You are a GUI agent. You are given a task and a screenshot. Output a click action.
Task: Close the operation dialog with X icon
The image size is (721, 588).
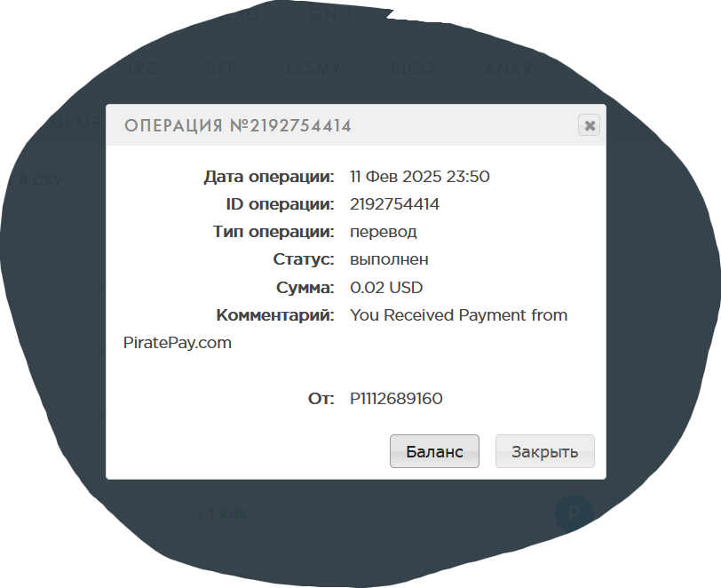pos(589,125)
